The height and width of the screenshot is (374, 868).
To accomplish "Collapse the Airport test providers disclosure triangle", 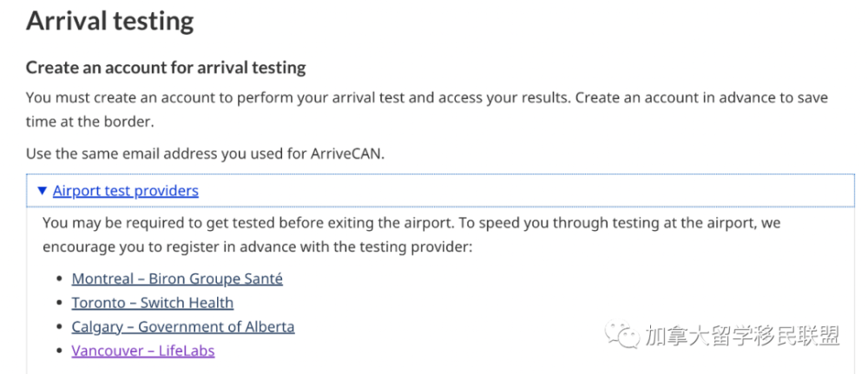I will point(42,192).
